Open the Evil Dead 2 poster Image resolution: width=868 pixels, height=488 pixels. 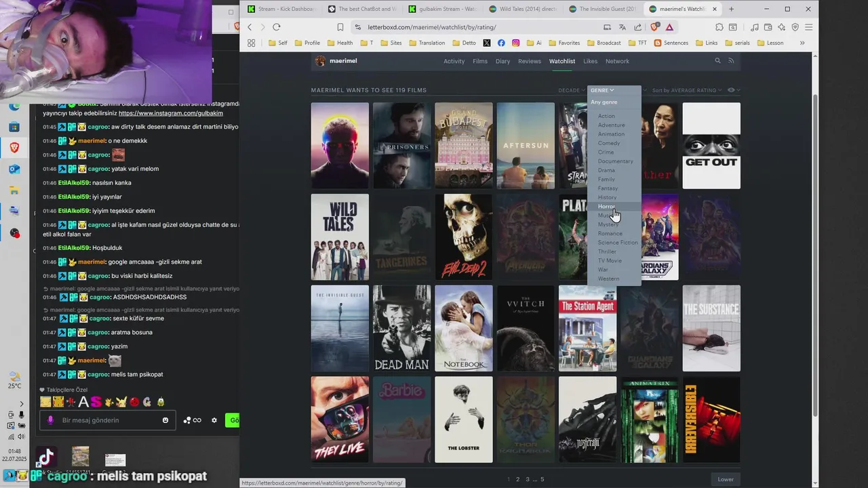464,237
